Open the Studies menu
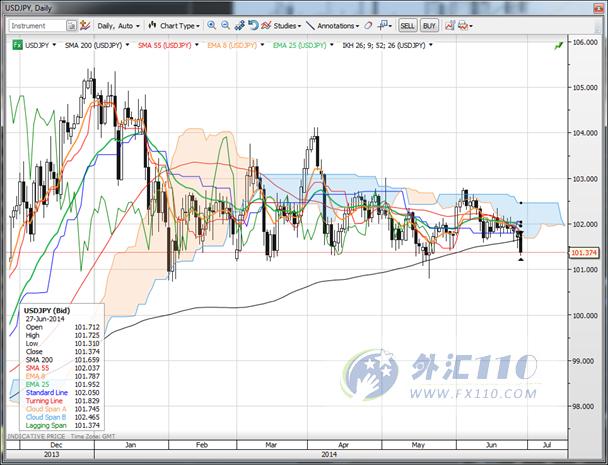This screenshot has height=465, width=608. [x=287, y=26]
